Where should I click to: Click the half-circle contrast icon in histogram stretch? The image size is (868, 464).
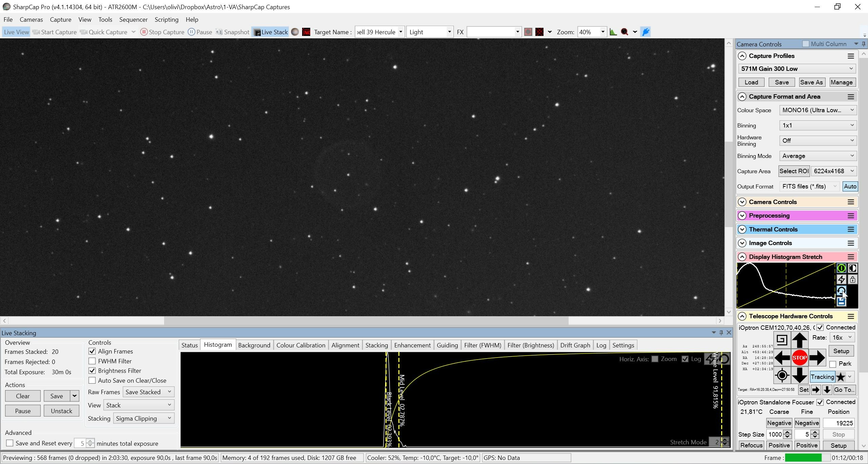point(852,268)
